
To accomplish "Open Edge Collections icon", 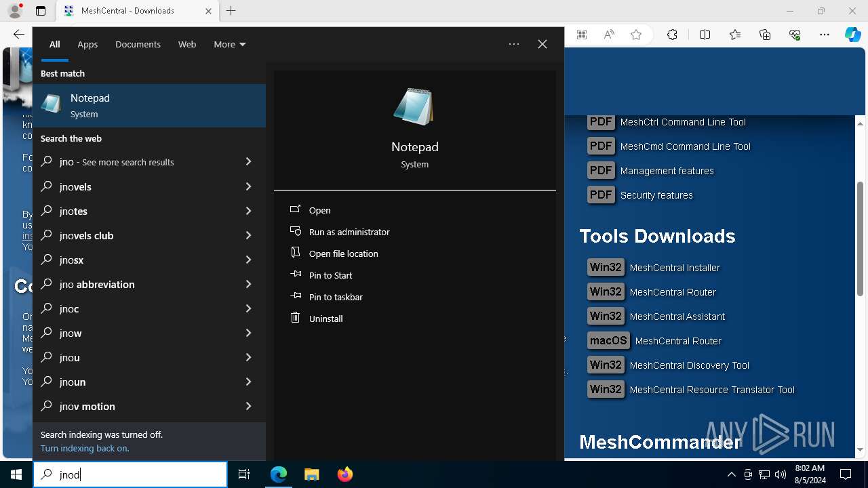I will (x=765, y=35).
